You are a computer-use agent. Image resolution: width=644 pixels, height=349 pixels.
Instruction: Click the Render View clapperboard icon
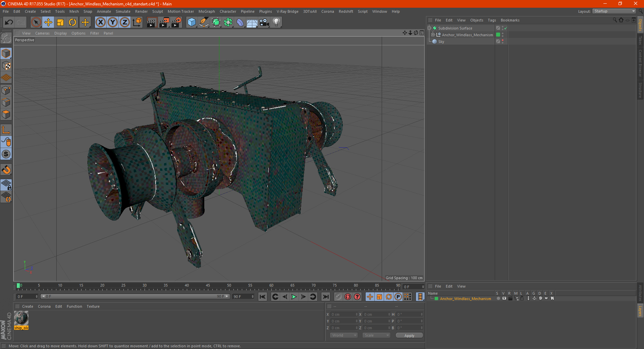pos(152,22)
